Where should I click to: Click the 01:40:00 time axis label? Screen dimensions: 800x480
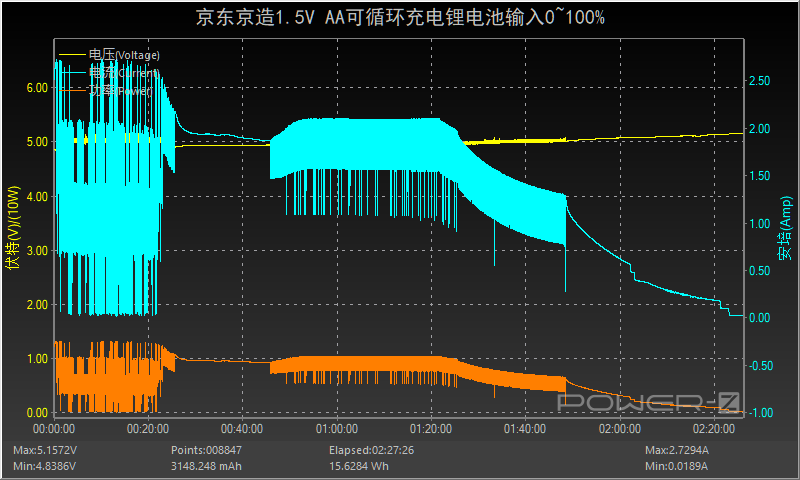525,429
